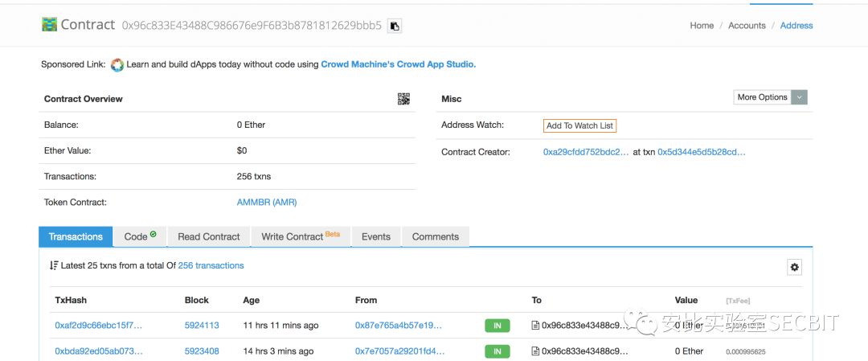The height and width of the screenshot is (361, 868).
Task: Go to Accounts breadcrumb link
Action: click(x=747, y=26)
